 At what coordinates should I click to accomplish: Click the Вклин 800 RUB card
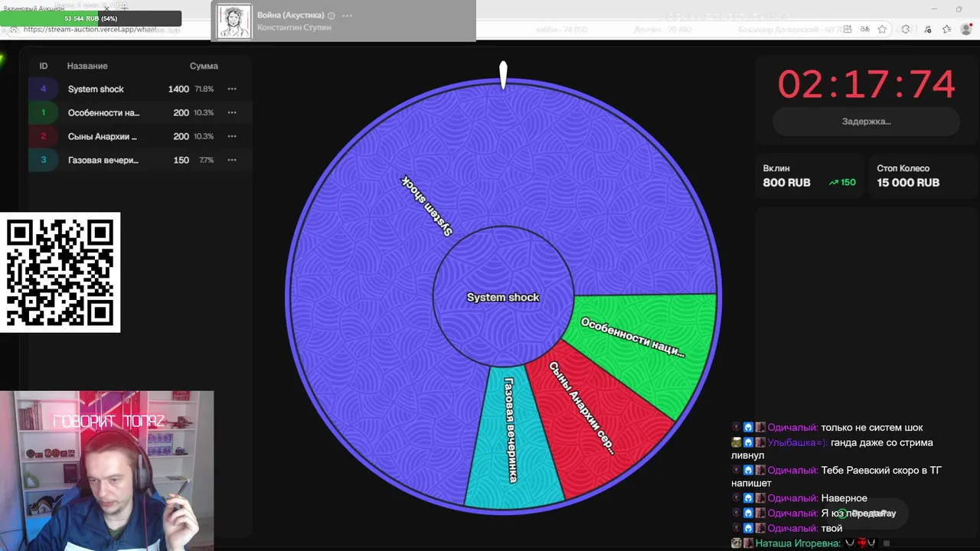[809, 176]
